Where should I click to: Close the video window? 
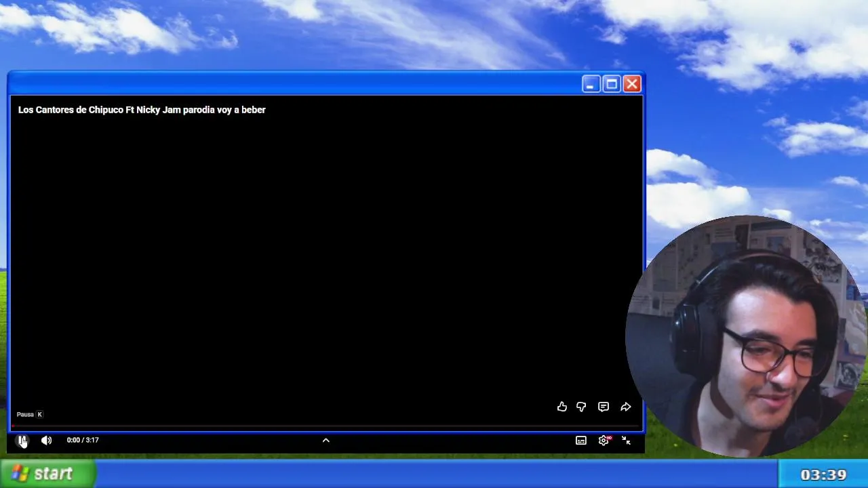[x=632, y=84]
